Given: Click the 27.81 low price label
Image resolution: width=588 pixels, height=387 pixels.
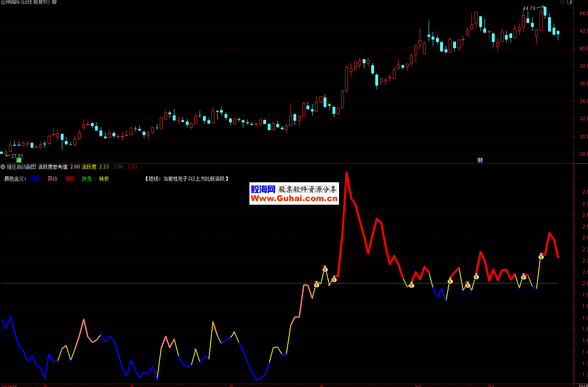Looking at the screenshot, I should pyautogui.click(x=17, y=156).
